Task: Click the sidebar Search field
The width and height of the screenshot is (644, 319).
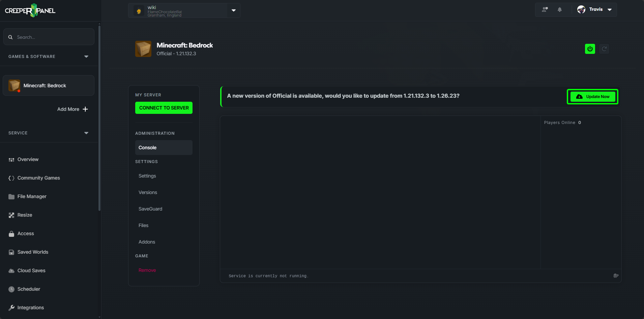Action: tap(49, 37)
